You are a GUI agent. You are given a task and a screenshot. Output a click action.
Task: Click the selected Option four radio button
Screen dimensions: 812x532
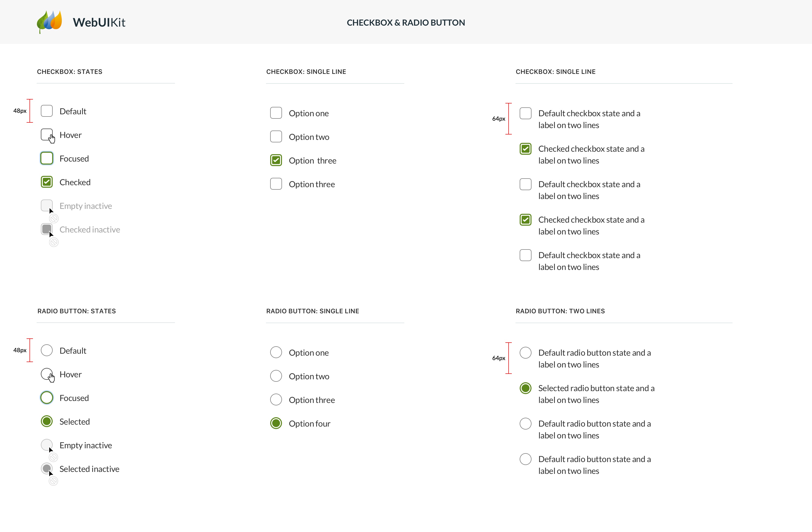click(276, 423)
